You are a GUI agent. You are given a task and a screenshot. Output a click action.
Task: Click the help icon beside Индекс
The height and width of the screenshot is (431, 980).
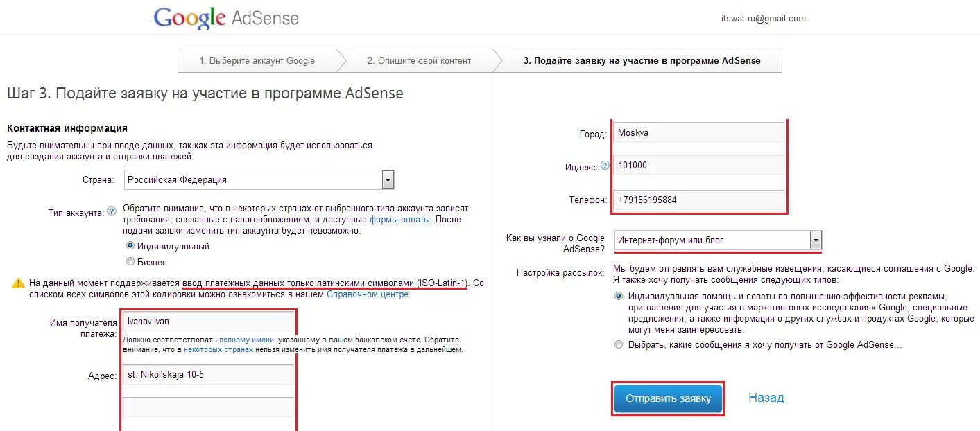(x=605, y=166)
